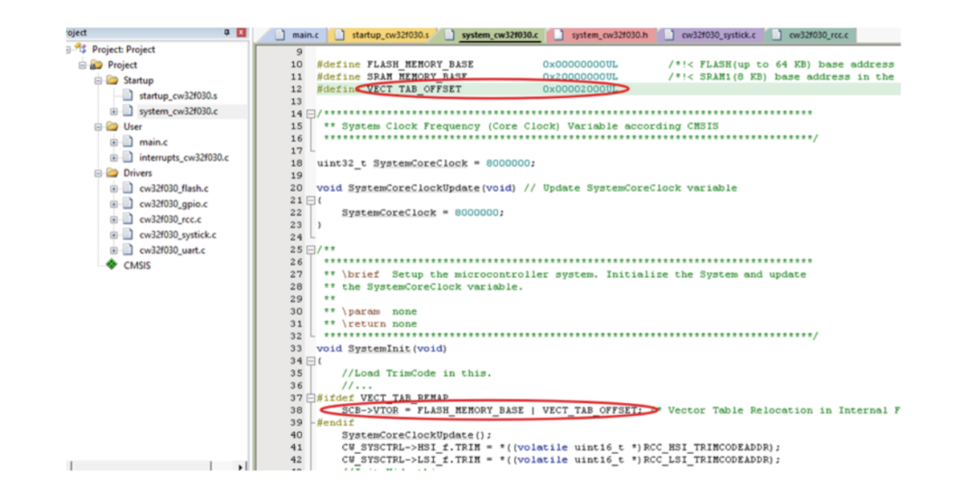The width and height of the screenshot is (980, 493).
Task: Expand system_cw32f030.c in project tree
Action: tap(113, 112)
